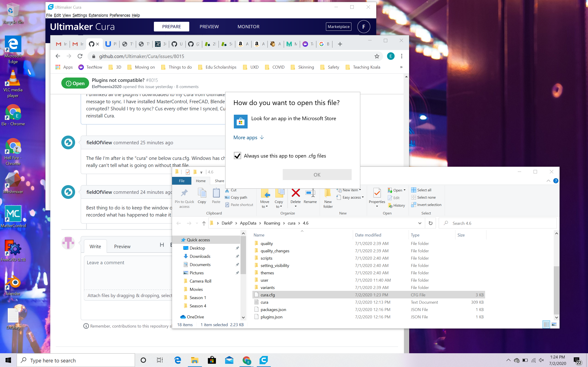The image size is (588, 367).
Task: Switch to Cura's PREVIEW tab
Action: 209,27
